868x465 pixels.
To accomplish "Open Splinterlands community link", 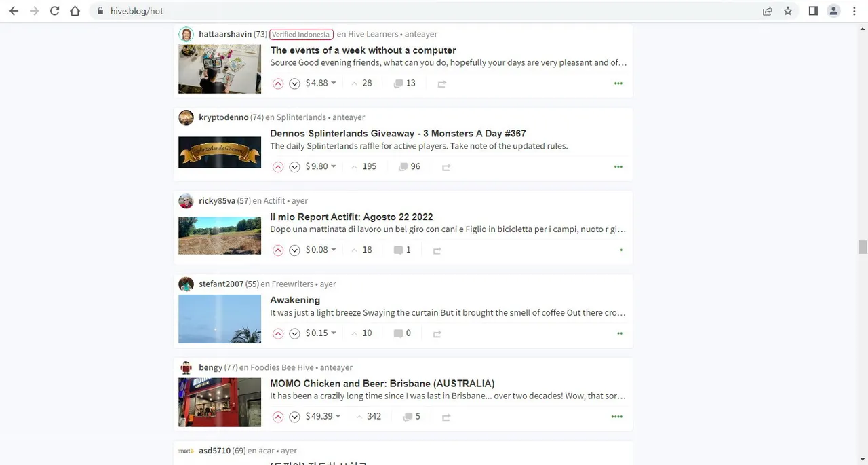I will click(x=302, y=117).
